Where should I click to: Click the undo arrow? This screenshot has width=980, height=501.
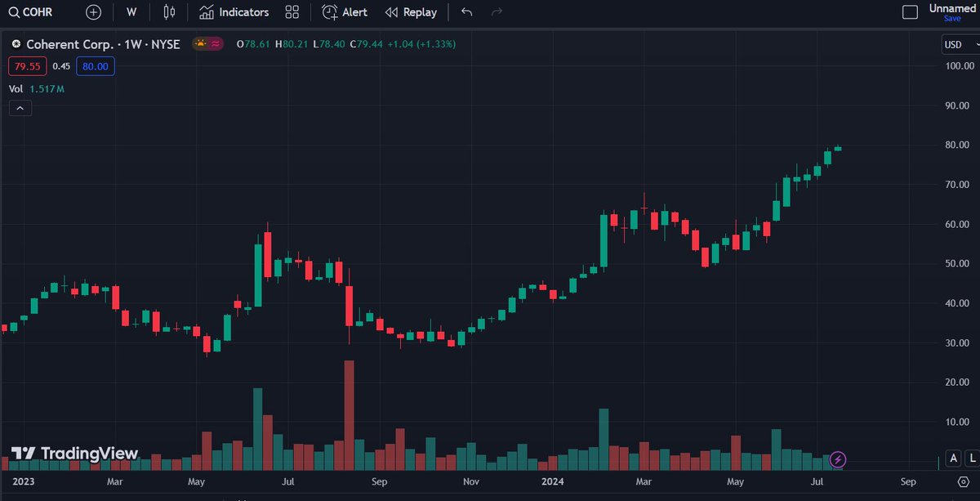[465, 11]
